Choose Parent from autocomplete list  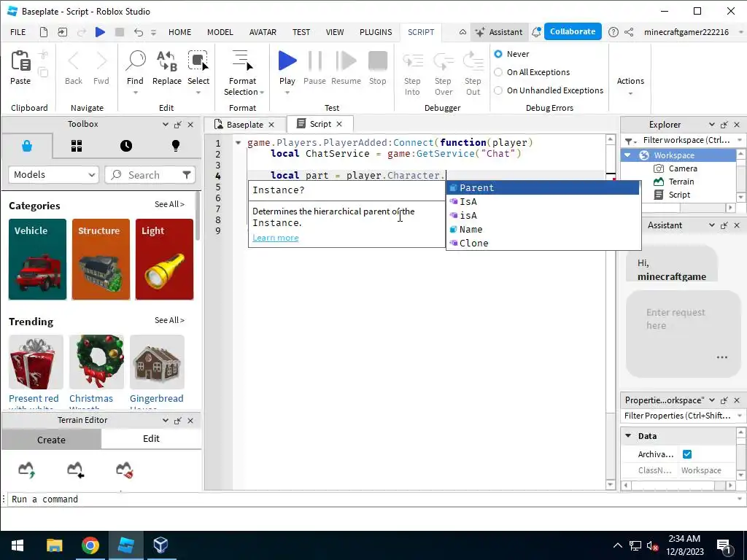[x=542, y=187]
